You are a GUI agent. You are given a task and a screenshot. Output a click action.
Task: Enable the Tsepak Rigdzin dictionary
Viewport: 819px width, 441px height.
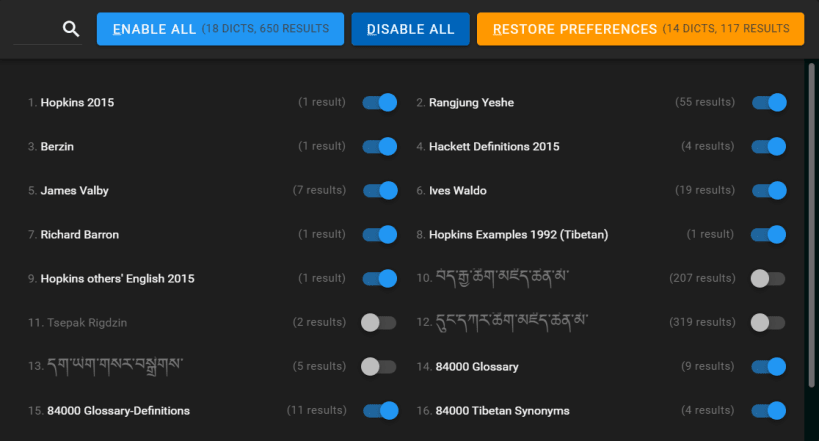tap(379, 322)
